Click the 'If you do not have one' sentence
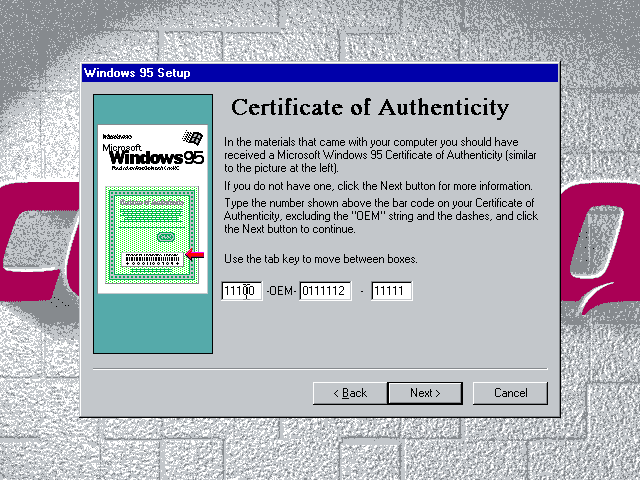Viewport: 640px width, 480px height. tap(378, 186)
